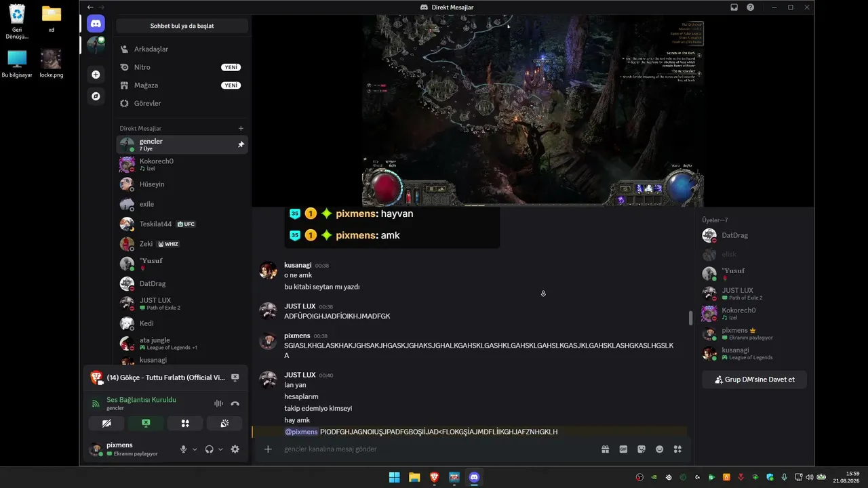The width and height of the screenshot is (868, 488).
Task: Open the GIF picker
Action: [623, 449]
